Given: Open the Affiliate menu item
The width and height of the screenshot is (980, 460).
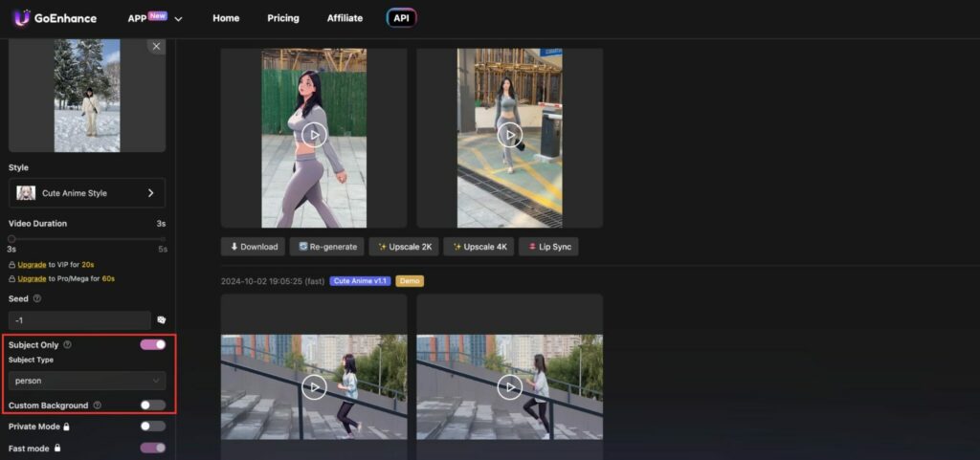Looking at the screenshot, I should point(345,18).
